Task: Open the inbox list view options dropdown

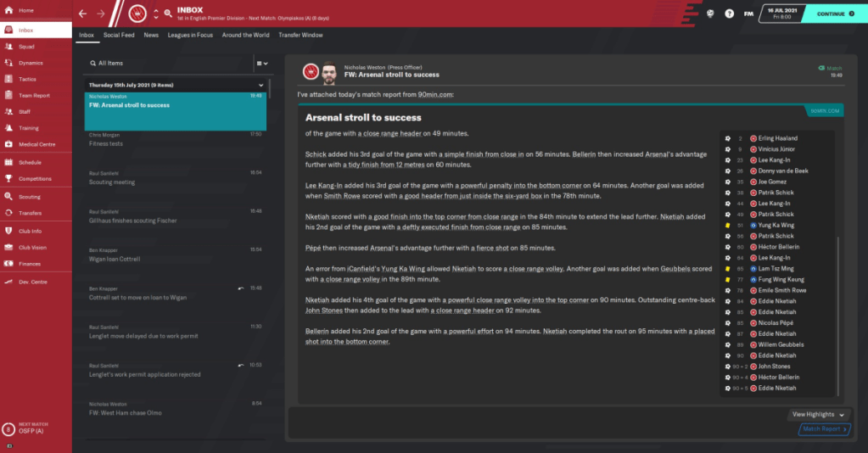Action: tap(261, 63)
